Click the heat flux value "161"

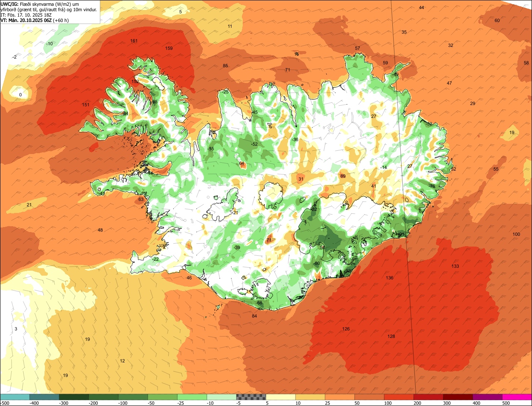[x=134, y=41]
